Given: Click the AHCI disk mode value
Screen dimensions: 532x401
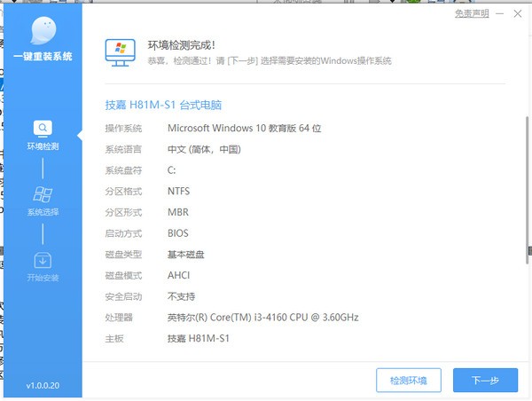Looking at the screenshot, I should point(179,275).
